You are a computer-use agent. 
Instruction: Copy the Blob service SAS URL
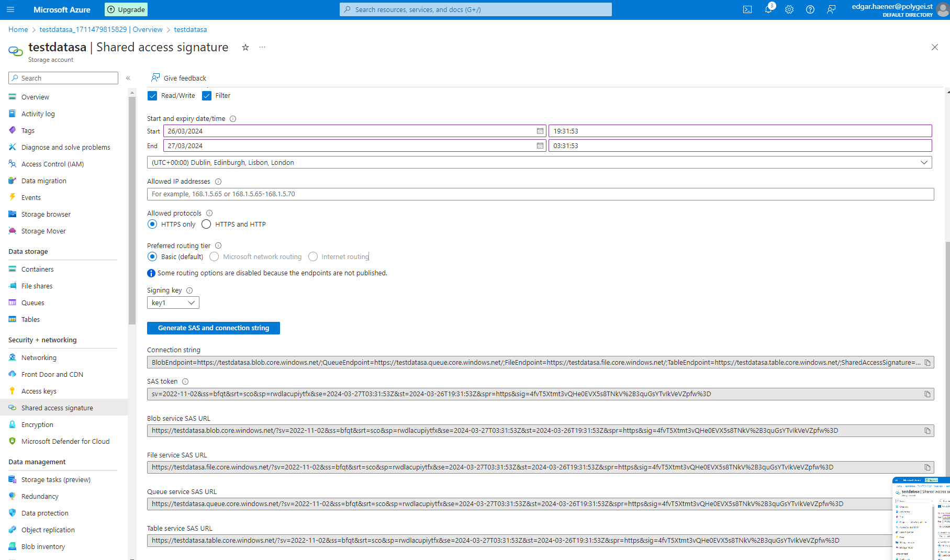[x=927, y=431]
